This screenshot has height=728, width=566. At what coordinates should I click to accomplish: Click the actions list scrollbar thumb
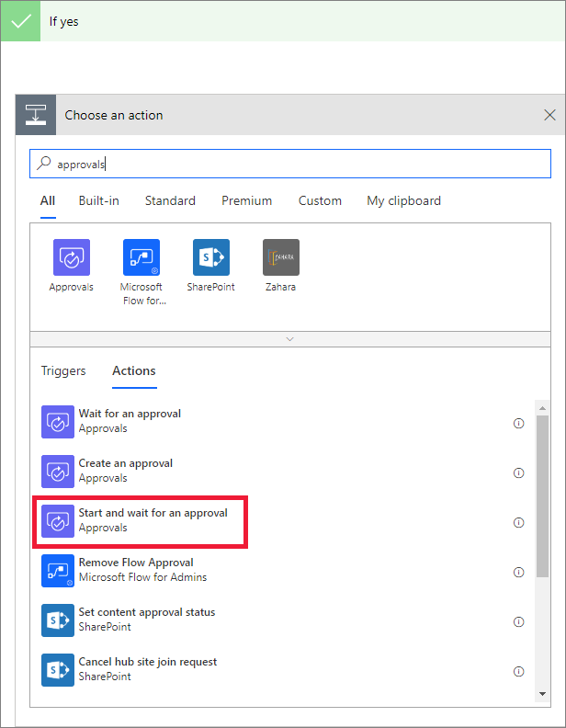(542, 495)
